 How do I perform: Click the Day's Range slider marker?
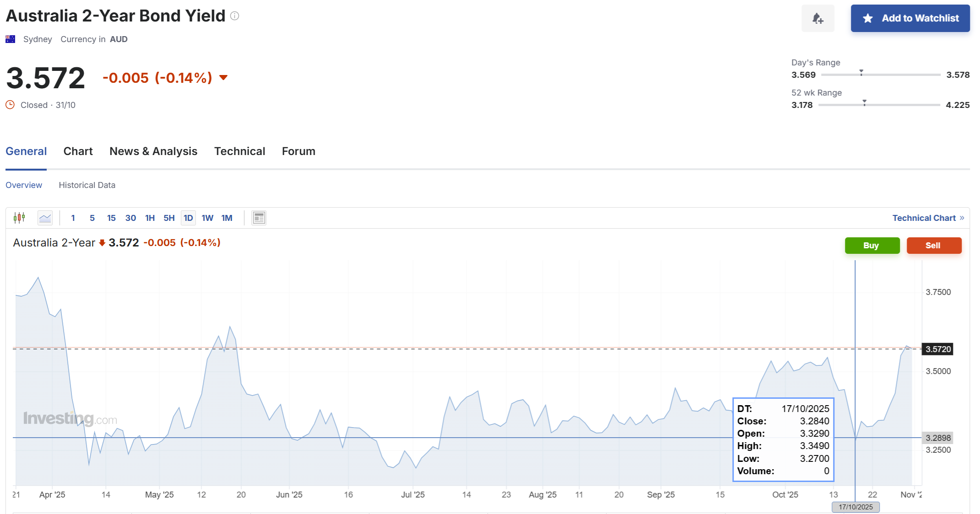click(861, 72)
